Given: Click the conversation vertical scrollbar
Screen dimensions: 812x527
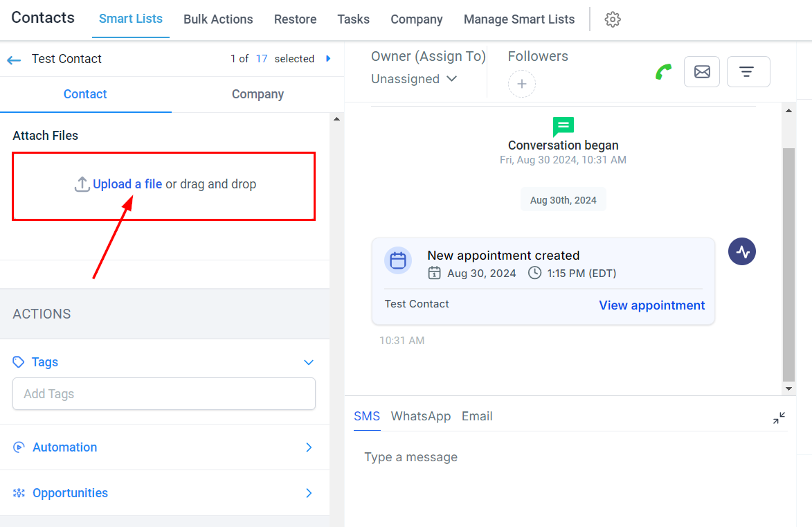Looking at the screenshot, I should [788, 263].
